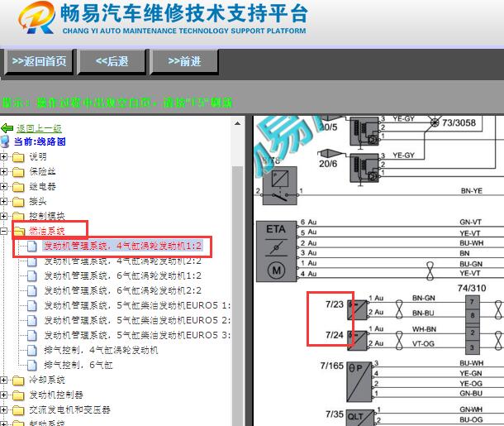Expand the 接头 folder
Image resolution: width=504 pixels, height=426 pixels.
[x=4, y=201]
